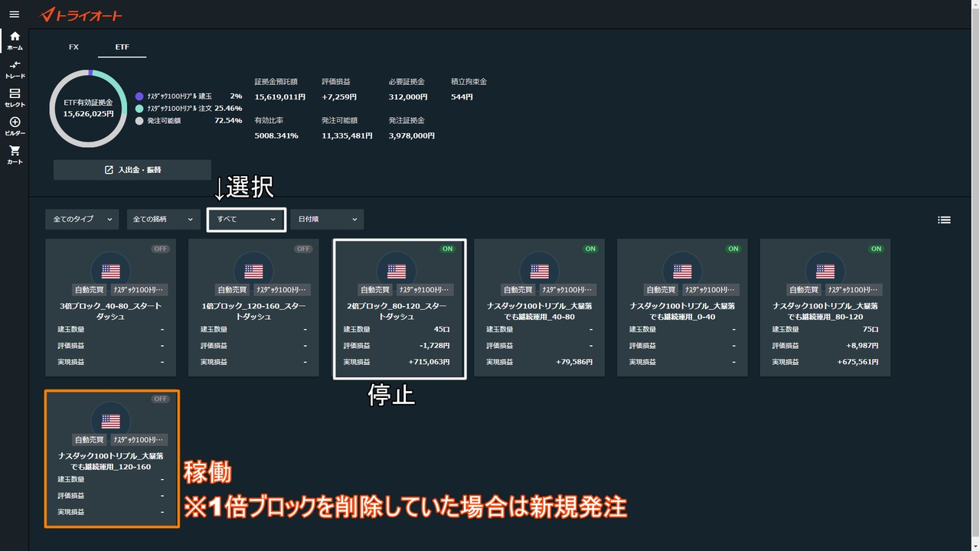The width and height of the screenshot is (980, 551).
Task: Click 証拠金預託額 value 15,619,011円
Action: tap(280, 97)
